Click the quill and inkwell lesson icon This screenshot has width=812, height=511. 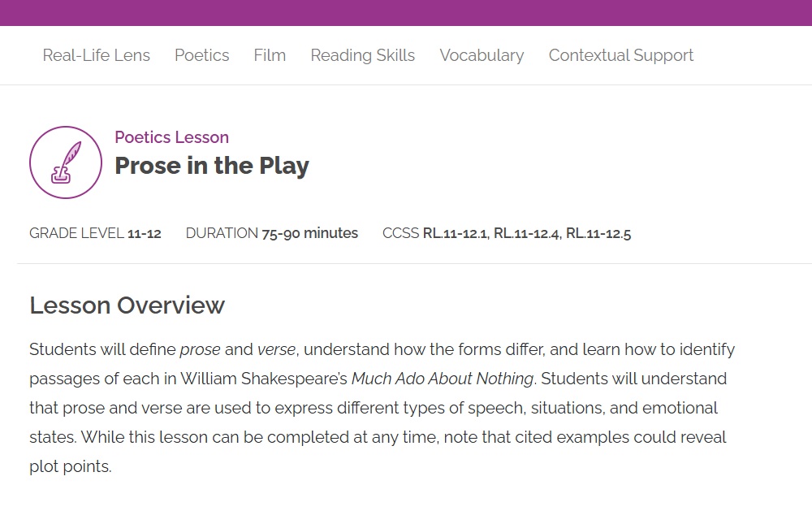click(x=66, y=162)
